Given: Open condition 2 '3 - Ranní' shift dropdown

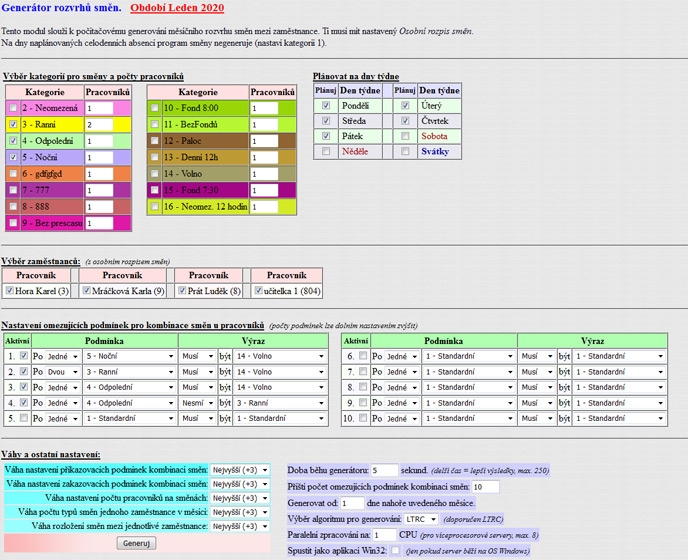Looking at the screenshot, I should [130, 372].
